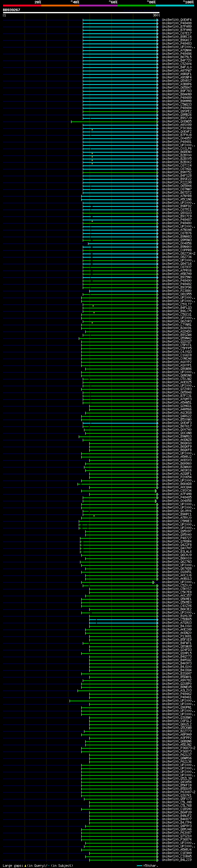
Task: Select hit UniRef100_C6TNW7
Action: click(x=177, y=189)
